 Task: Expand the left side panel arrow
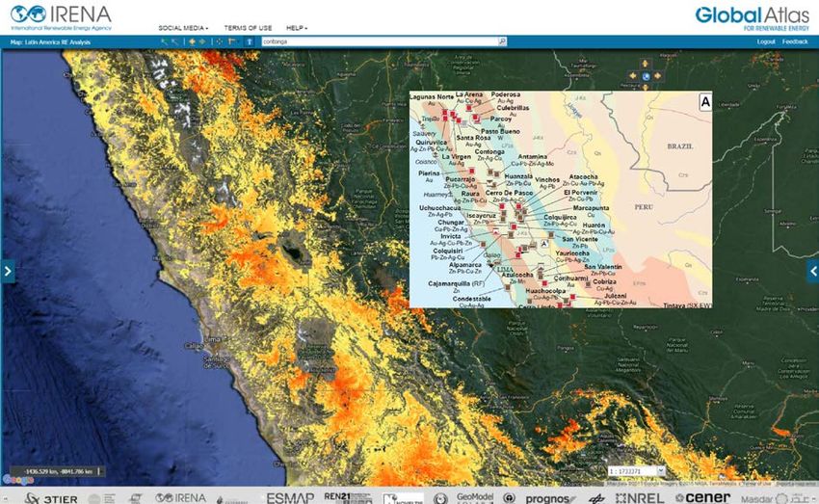click(x=8, y=271)
